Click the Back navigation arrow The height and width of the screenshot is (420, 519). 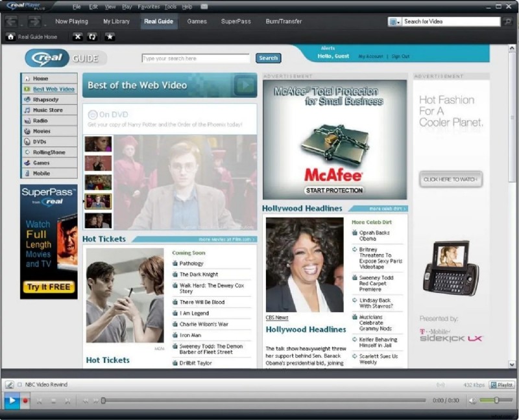[12, 21]
